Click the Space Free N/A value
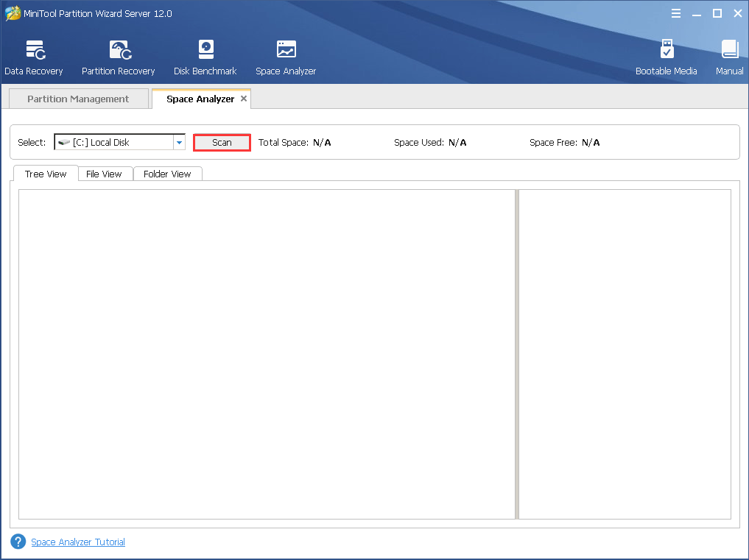The width and height of the screenshot is (749, 560). click(591, 142)
